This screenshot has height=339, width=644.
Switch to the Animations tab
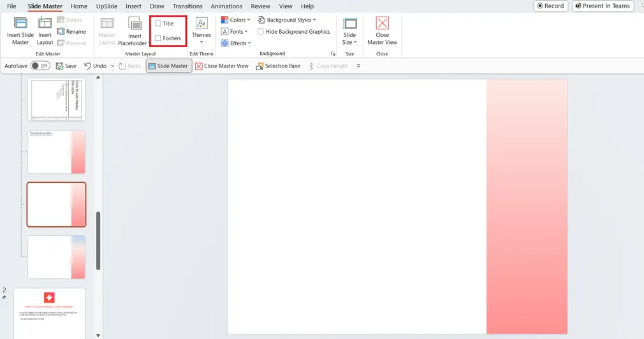coord(226,6)
